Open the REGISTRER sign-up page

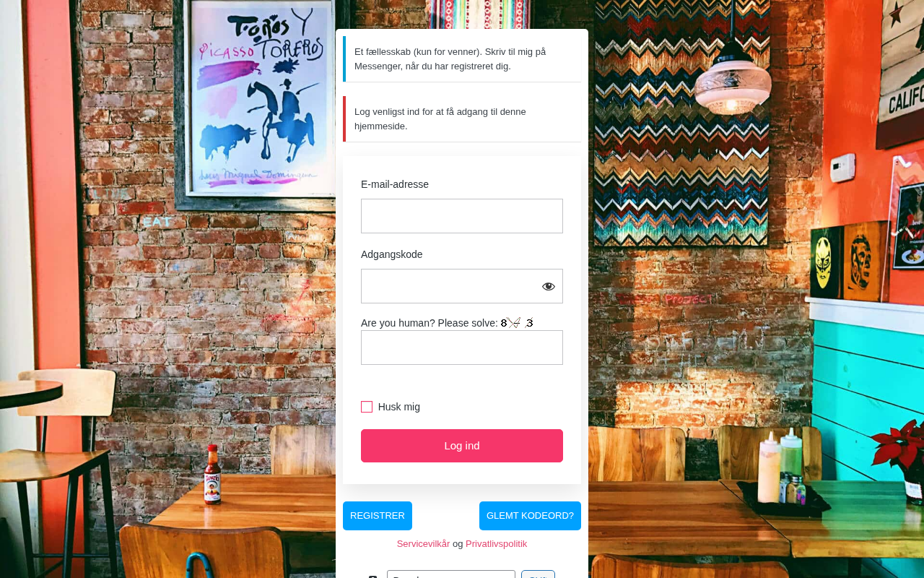(x=378, y=516)
